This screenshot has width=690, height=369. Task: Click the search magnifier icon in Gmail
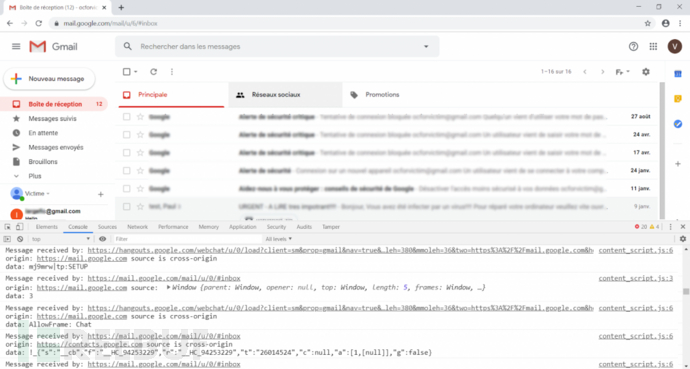[x=128, y=46]
